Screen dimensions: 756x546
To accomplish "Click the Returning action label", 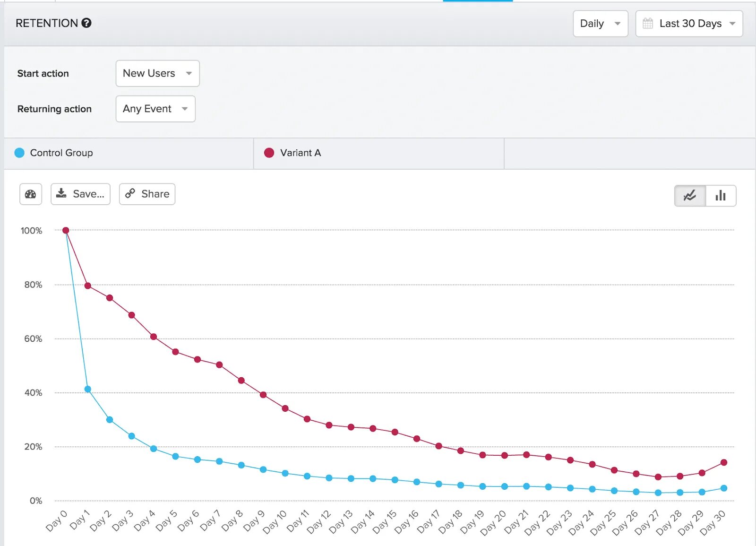I will pos(54,109).
